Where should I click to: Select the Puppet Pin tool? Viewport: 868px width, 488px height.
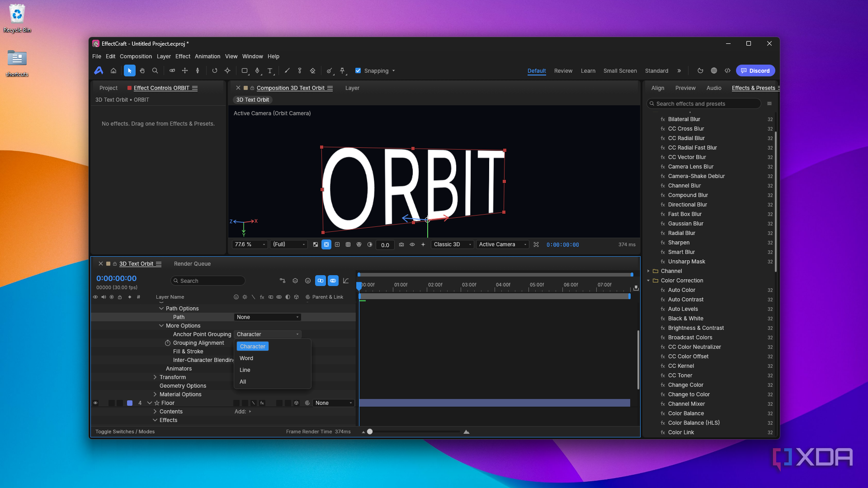coord(342,70)
